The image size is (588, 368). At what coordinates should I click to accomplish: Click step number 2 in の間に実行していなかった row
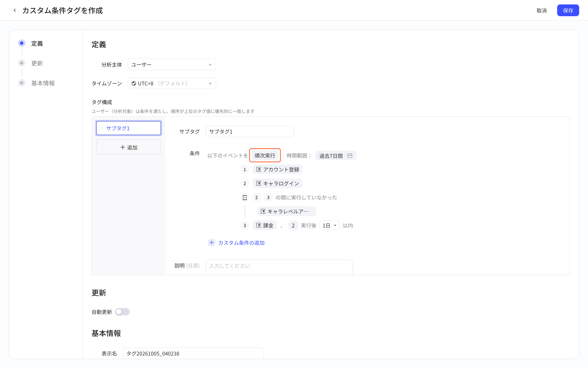(256, 197)
